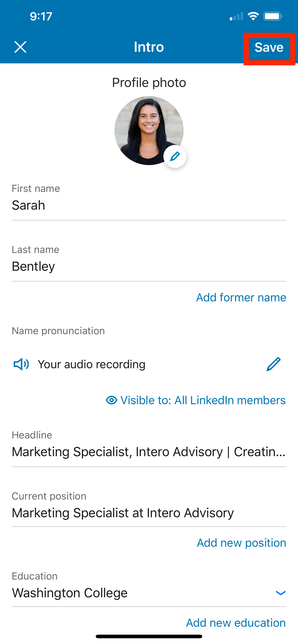Close the Intro editor with X icon
Image resolution: width=298 pixels, height=644 pixels.
coord(20,47)
